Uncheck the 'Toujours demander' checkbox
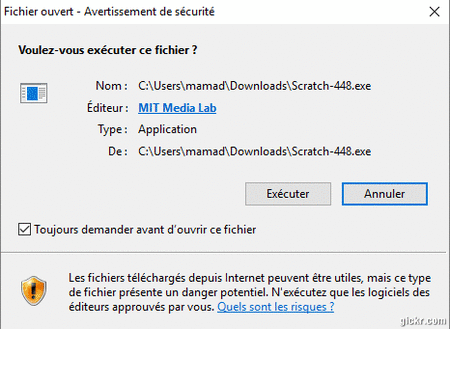The image size is (450, 376). [x=24, y=229]
